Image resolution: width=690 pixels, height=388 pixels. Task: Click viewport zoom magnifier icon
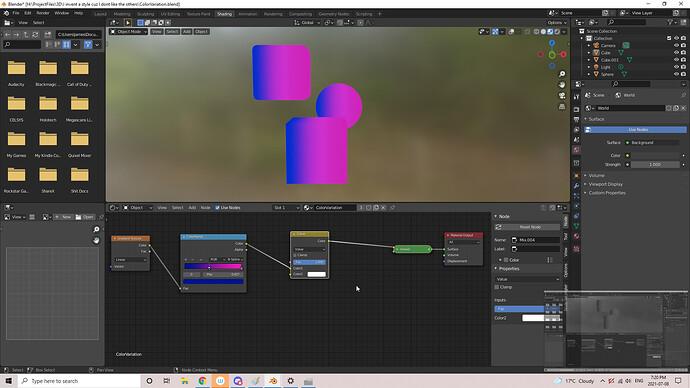click(562, 74)
